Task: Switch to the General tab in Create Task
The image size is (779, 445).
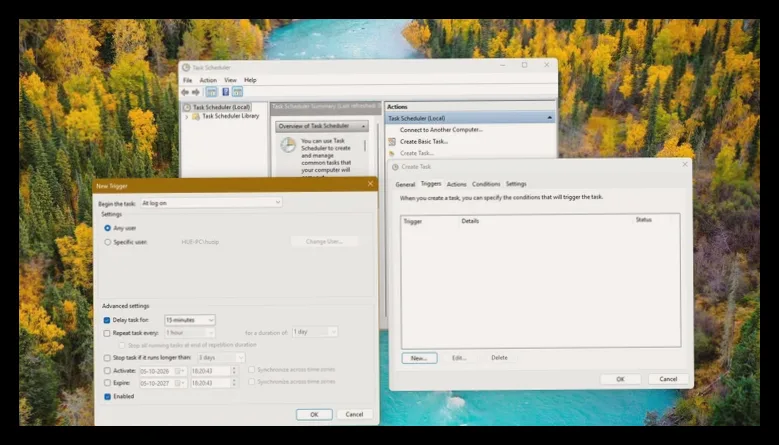Action: click(x=405, y=184)
